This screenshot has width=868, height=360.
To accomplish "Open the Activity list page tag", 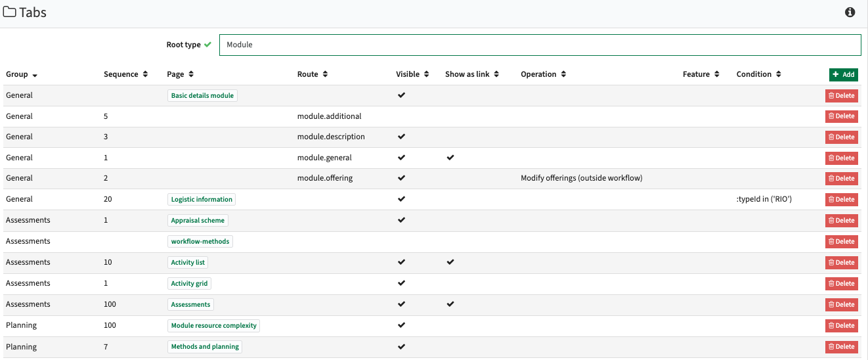I will click(x=188, y=262).
